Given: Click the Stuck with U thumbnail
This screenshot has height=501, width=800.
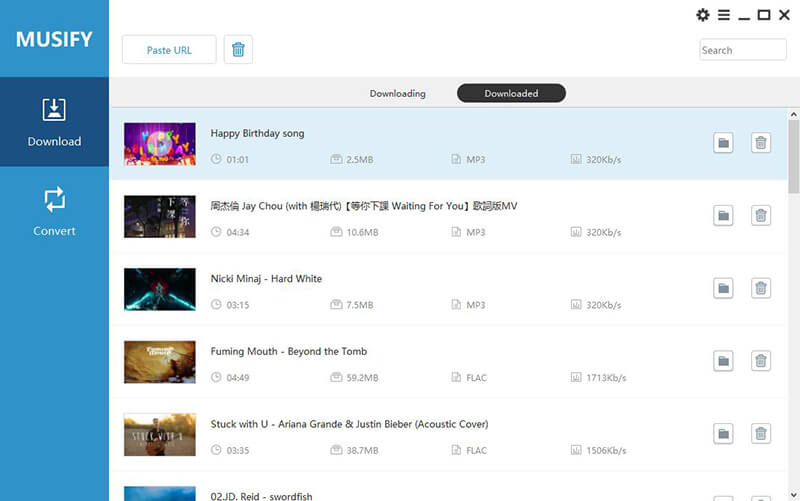Looking at the screenshot, I should tap(160, 435).
